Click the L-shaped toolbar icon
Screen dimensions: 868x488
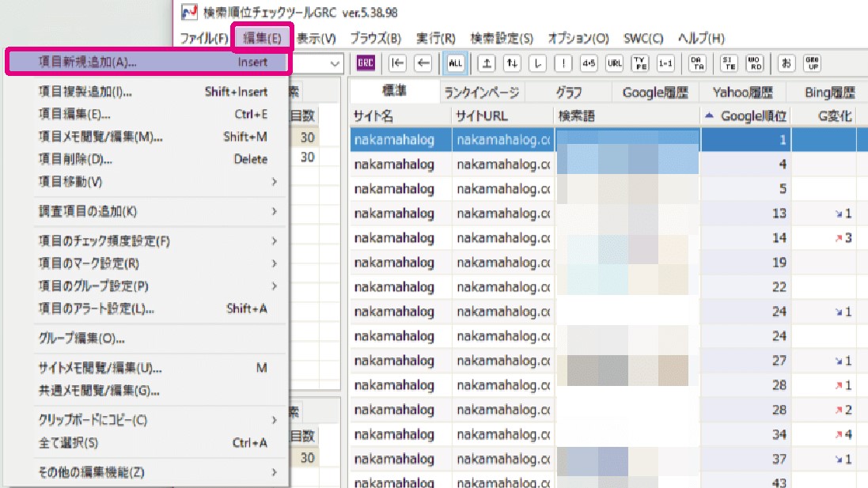537,63
